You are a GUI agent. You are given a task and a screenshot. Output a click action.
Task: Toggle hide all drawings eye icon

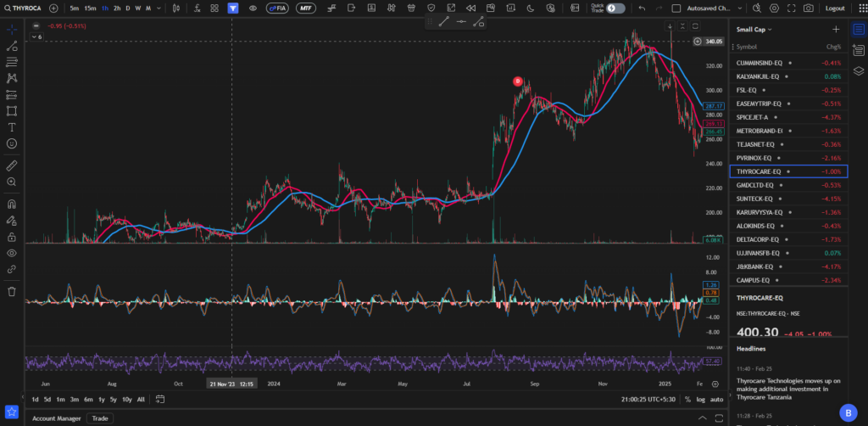12,253
